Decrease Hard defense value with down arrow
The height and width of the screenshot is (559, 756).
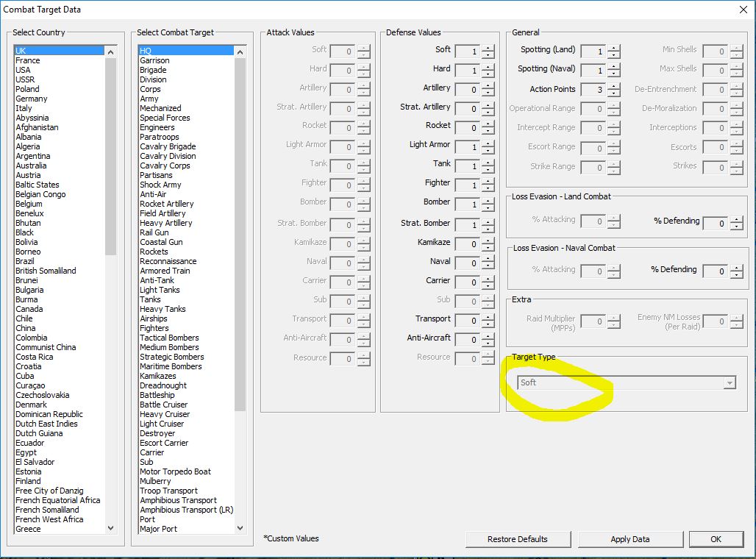(488, 74)
